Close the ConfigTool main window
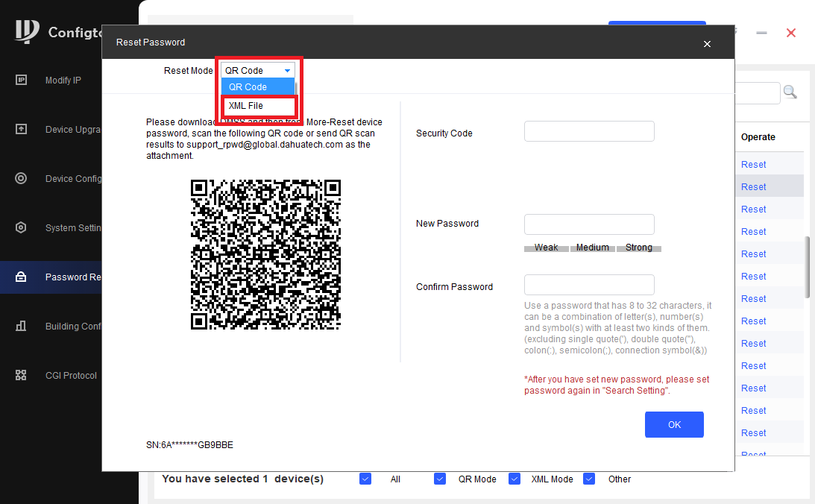This screenshot has height=504, width=815. coord(791,33)
